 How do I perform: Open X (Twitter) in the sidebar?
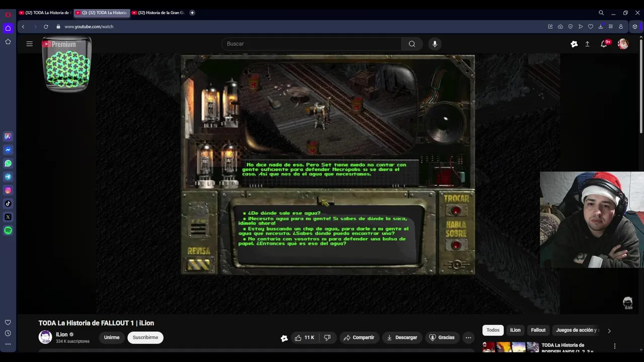[x=8, y=217]
